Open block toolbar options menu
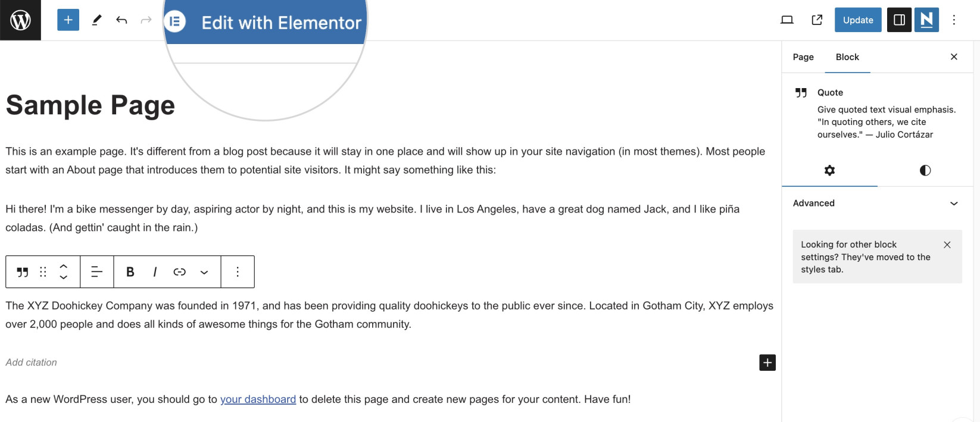This screenshot has width=980, height=422. [x=238, y=272]
